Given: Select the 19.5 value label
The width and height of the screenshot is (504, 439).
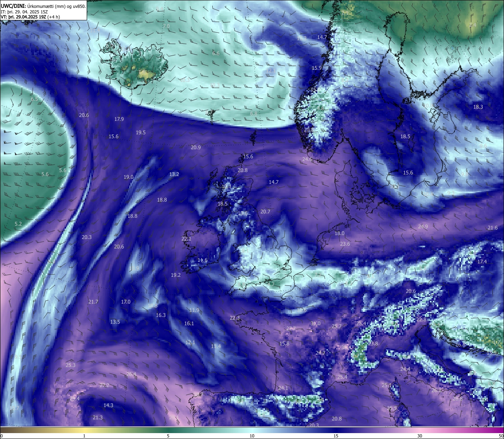Looking at the screenshot, I should click(x=141, y=132).
